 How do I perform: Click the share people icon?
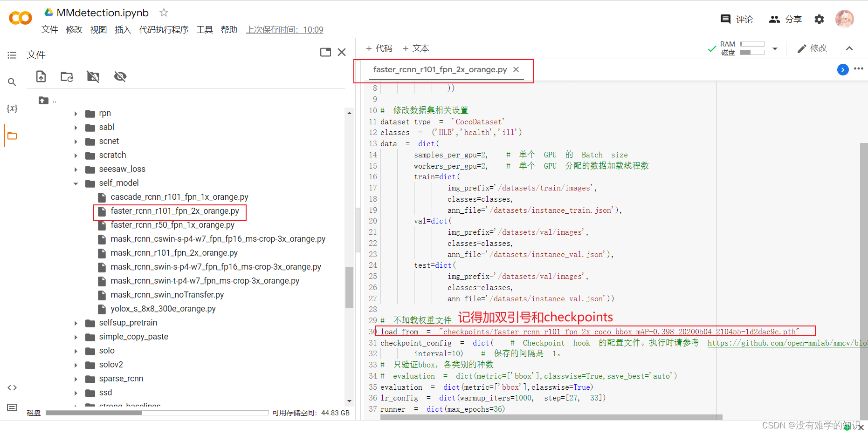774,19
